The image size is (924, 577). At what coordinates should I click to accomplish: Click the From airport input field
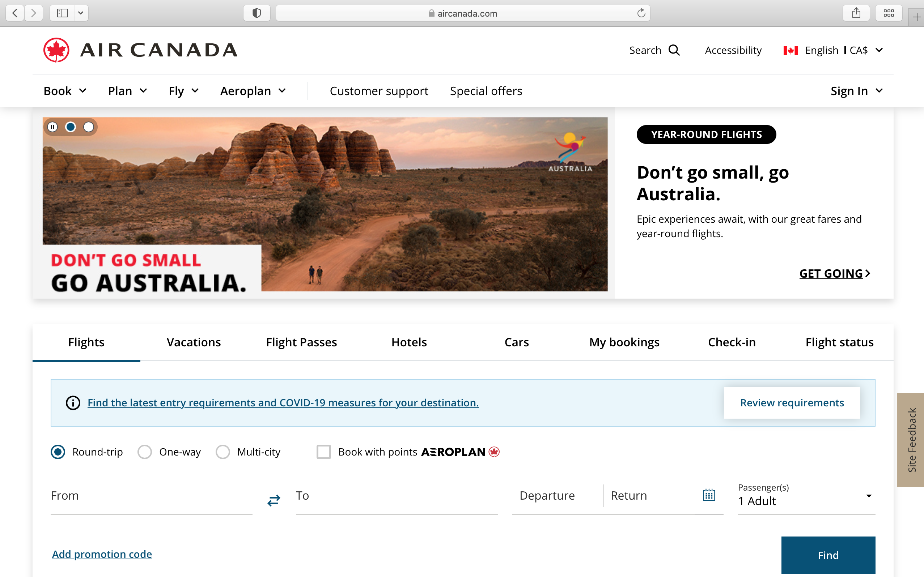(x=151, y=496)
